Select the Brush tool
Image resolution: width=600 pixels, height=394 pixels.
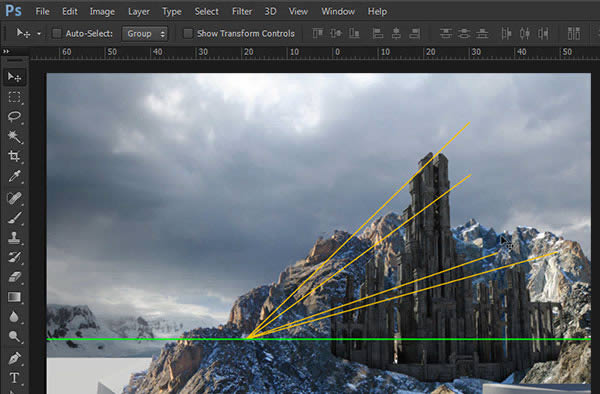[x=15, y=218]
